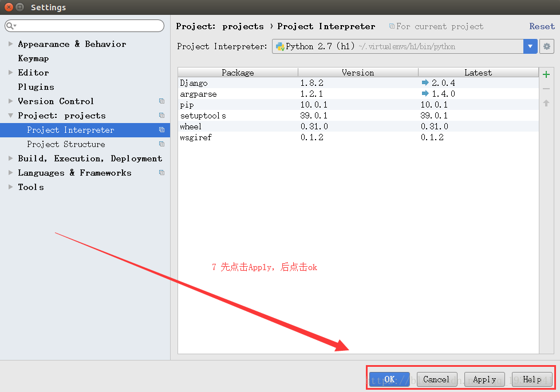This screenshot has height=392, width=560.
Task: Expand Appearance & Behavior section
Action: (x=10, y=44)
